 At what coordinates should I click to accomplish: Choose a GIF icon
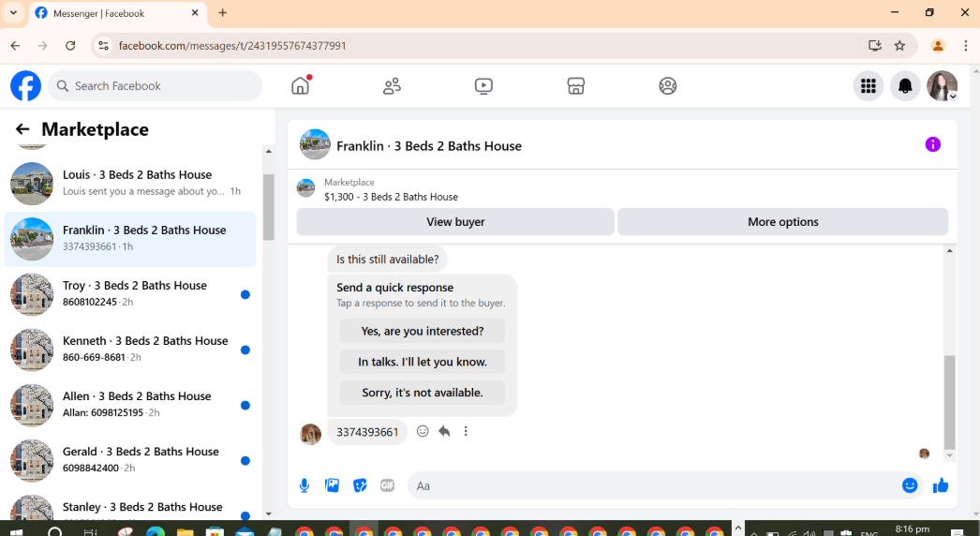(388, 485)
